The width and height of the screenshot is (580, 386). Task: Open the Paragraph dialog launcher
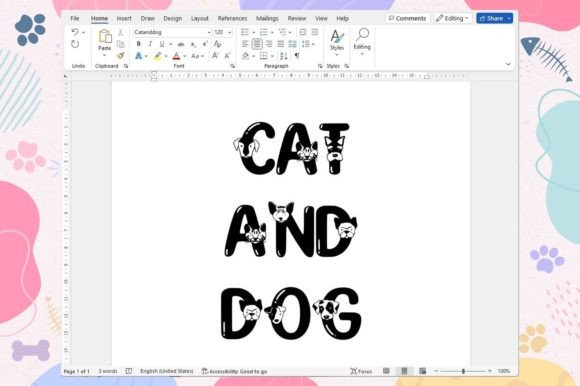point(320,66)
